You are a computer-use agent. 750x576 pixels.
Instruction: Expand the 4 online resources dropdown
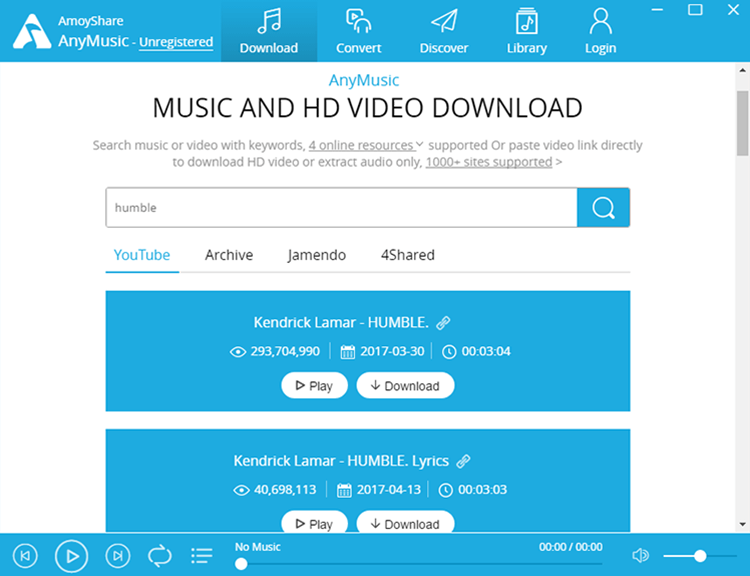[x=366, y=145]
